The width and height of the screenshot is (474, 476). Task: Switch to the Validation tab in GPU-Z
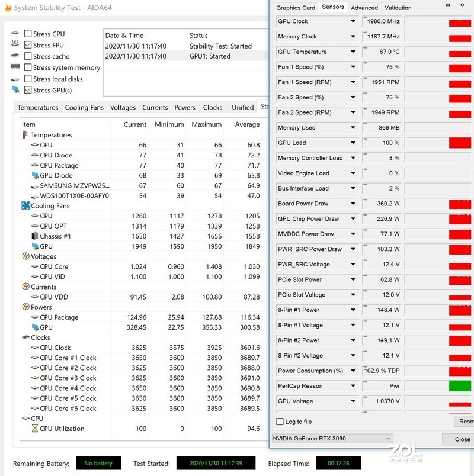398,8
